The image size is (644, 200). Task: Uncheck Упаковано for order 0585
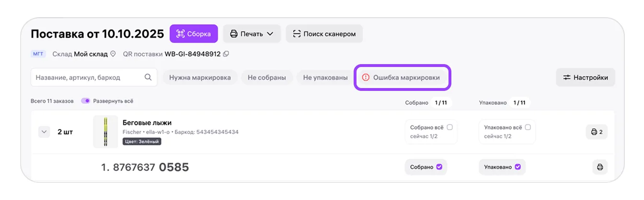tap(517, 167)
